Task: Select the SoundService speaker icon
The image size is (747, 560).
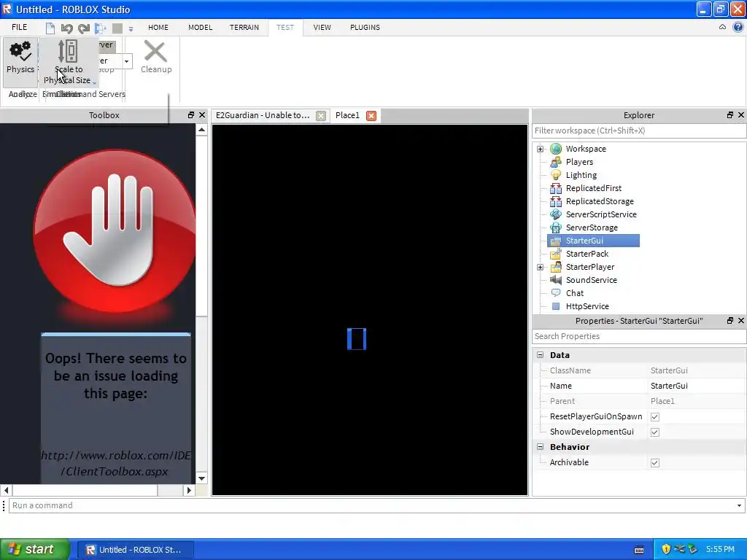Action: [x=555, y=280]
